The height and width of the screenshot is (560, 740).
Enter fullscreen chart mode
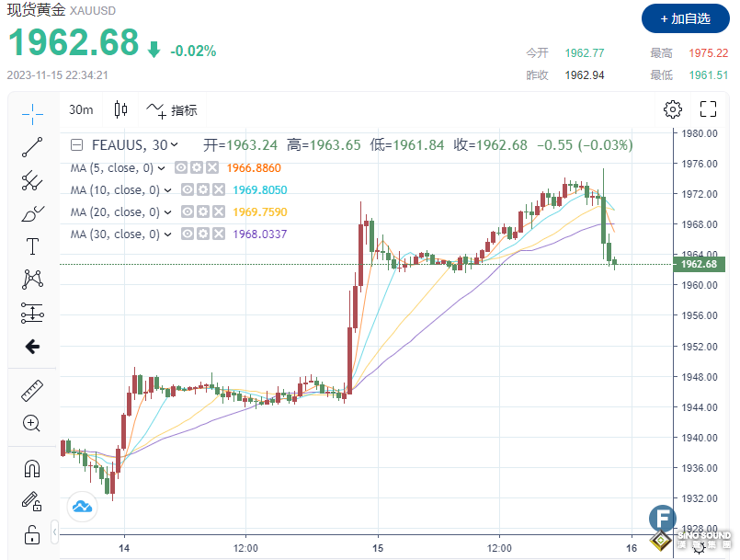pyautogui.click(x=708, y=110)
